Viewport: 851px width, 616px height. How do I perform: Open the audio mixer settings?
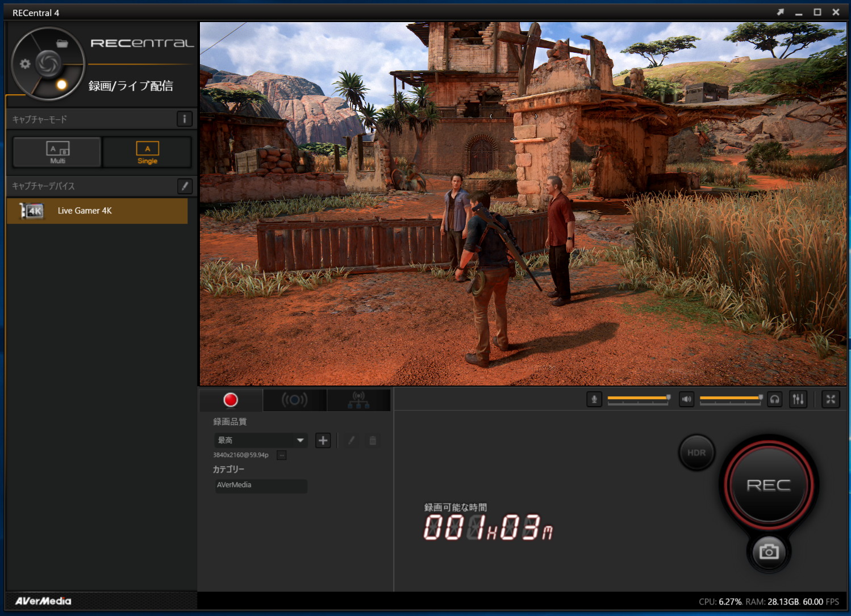click(x=798, y=399)
